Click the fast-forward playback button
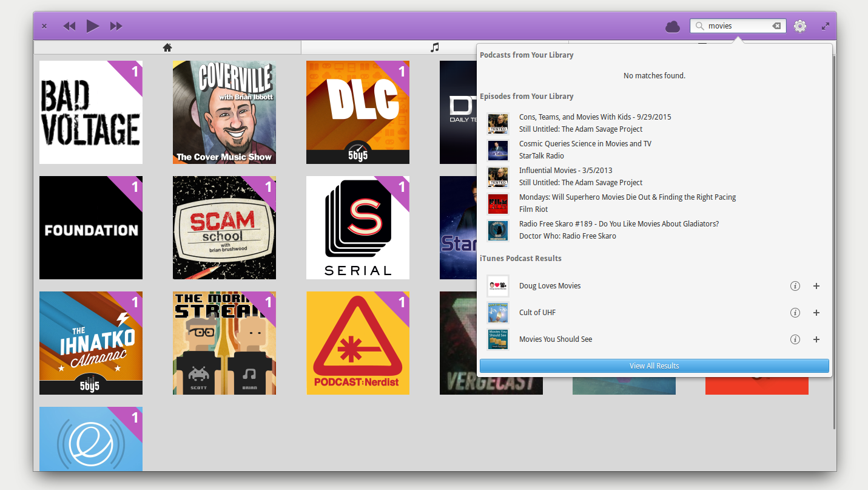Screen dimensions: 868x490 (x=116, y=26)
